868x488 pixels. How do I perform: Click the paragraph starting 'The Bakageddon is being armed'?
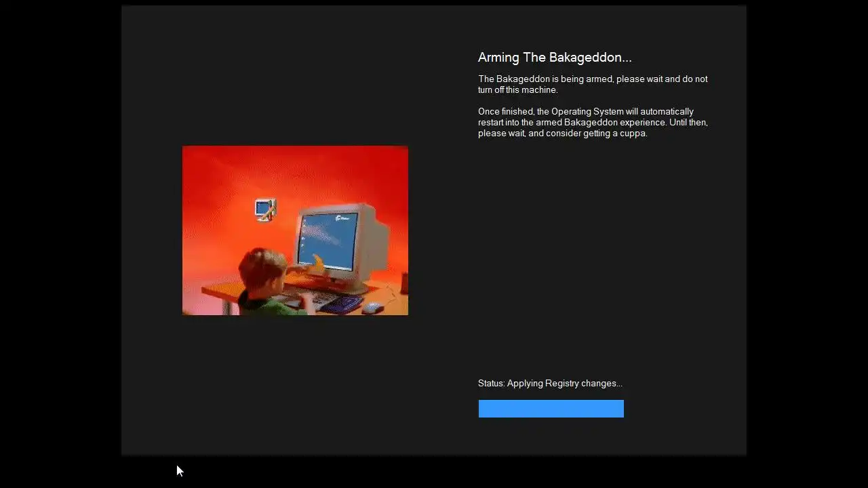593,84
